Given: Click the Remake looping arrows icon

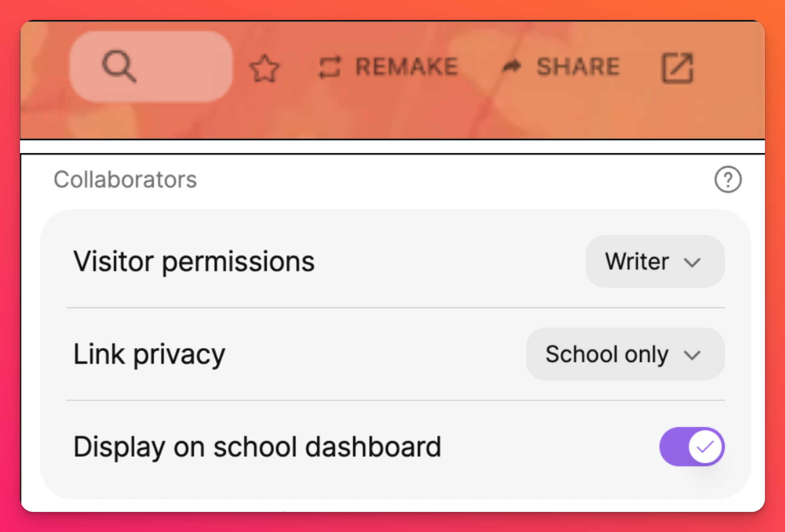Looking at the screenshot, I should coord(330,67).
